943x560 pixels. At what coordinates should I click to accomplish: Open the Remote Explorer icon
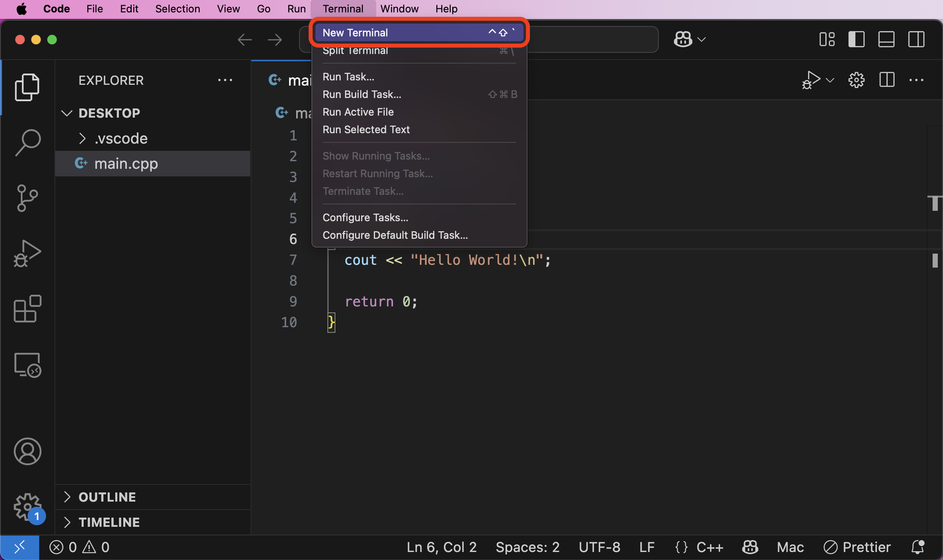[27, 365]
